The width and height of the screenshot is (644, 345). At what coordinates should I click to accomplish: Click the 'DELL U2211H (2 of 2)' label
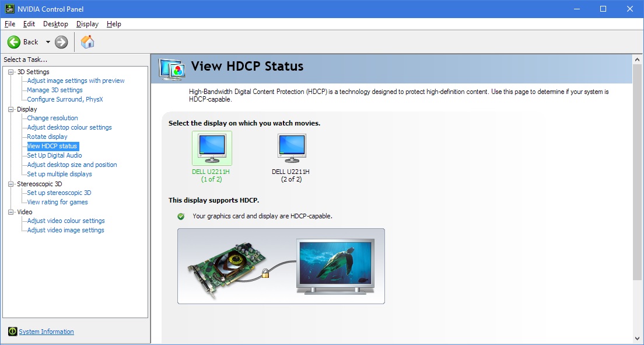pyautogui.click(x=290, y=176)
